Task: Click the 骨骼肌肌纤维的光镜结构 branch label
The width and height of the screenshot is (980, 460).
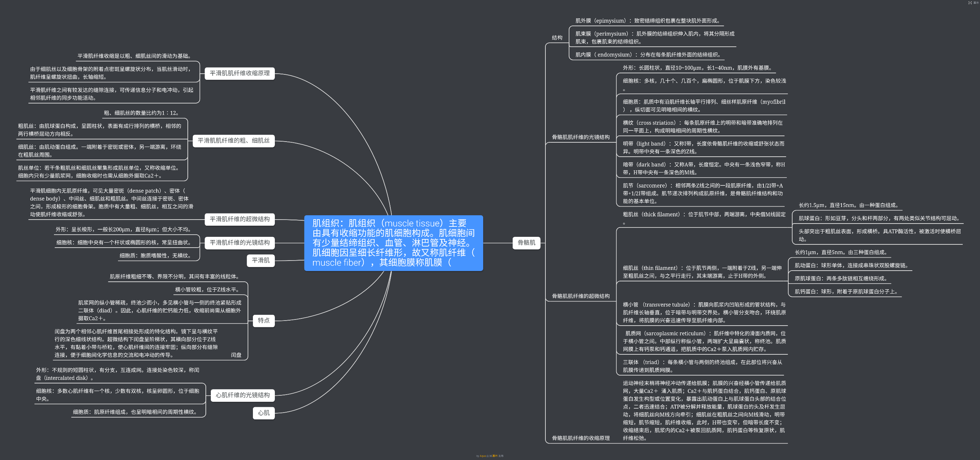Action: click(x=581, y=137)
